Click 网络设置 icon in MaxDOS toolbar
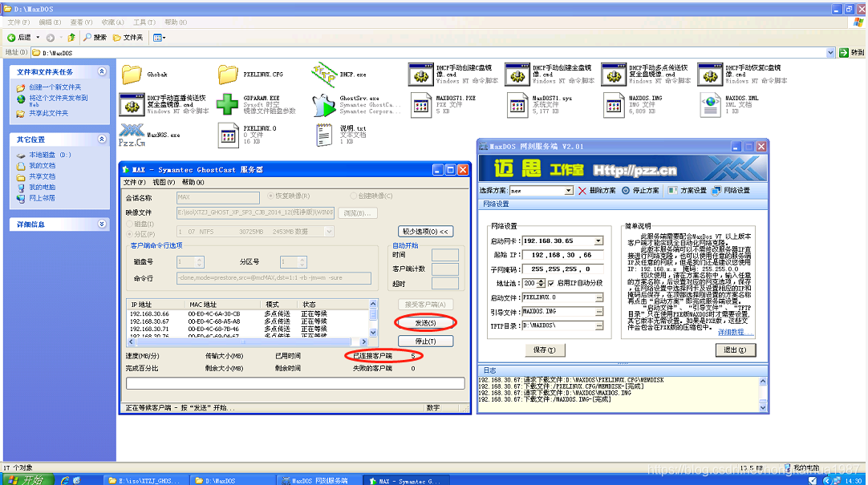868x485 pixels. click(731, 190)
